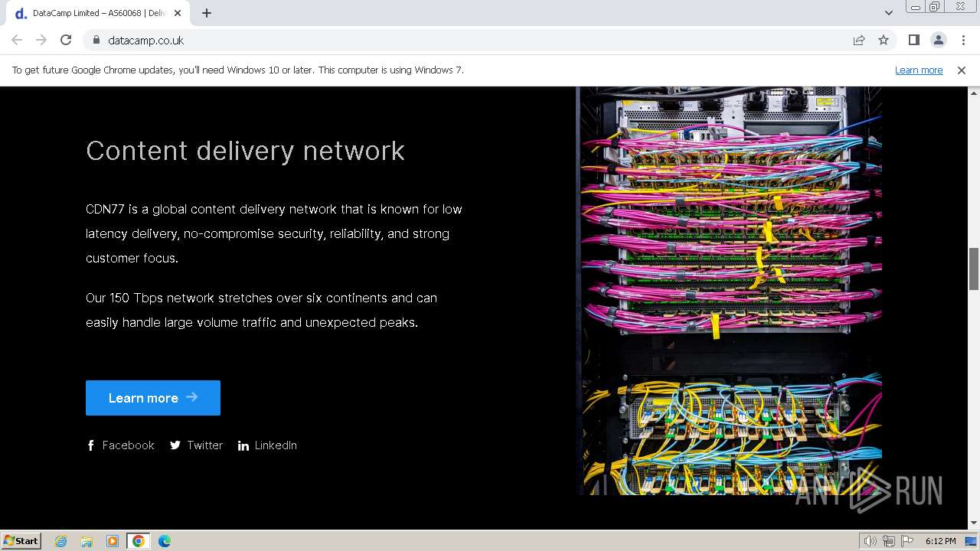980x551 pixels.
Task: Bookmark this tab with the star icon
Action: 884,40
